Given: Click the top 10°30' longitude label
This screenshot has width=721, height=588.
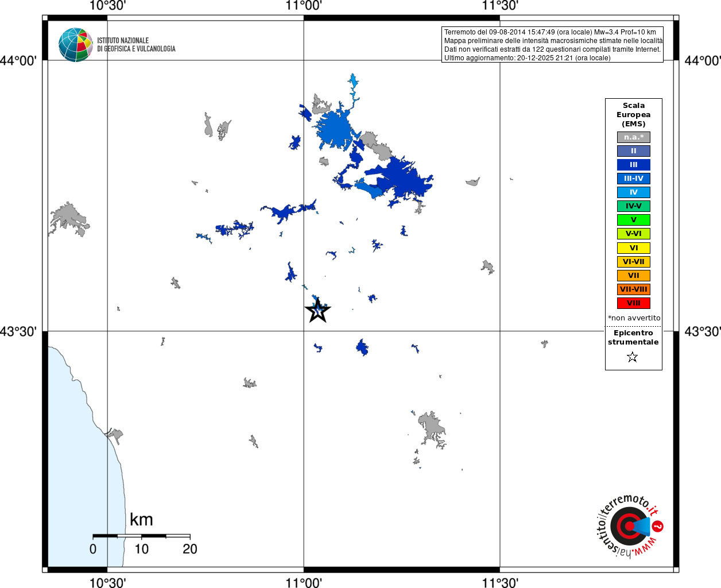Looking at the screenshot, I should [x=107, y=6].
